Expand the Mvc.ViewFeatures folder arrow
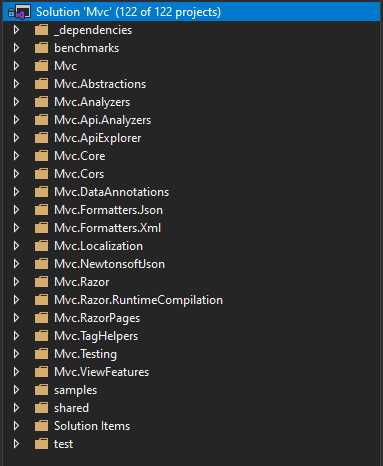The image size is (383, 466). tap(16, 372)
